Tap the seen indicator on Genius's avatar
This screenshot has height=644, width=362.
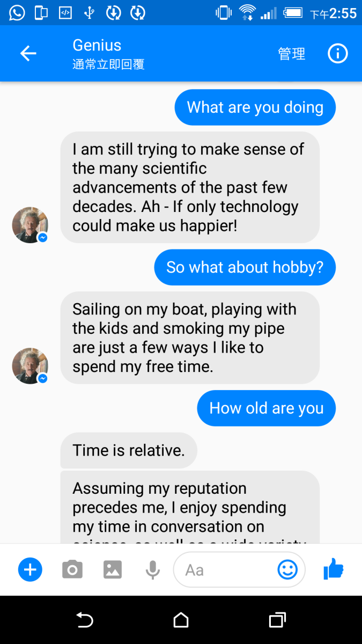(x=43, y=378)
